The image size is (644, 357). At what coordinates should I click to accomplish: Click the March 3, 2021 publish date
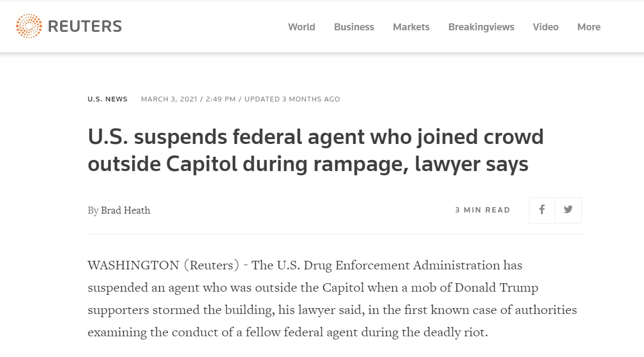pos(169,99)
